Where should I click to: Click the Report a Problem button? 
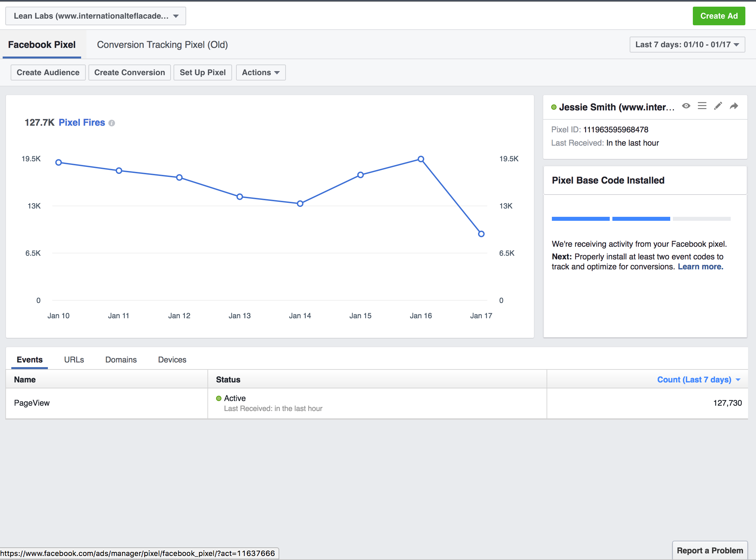709,550
